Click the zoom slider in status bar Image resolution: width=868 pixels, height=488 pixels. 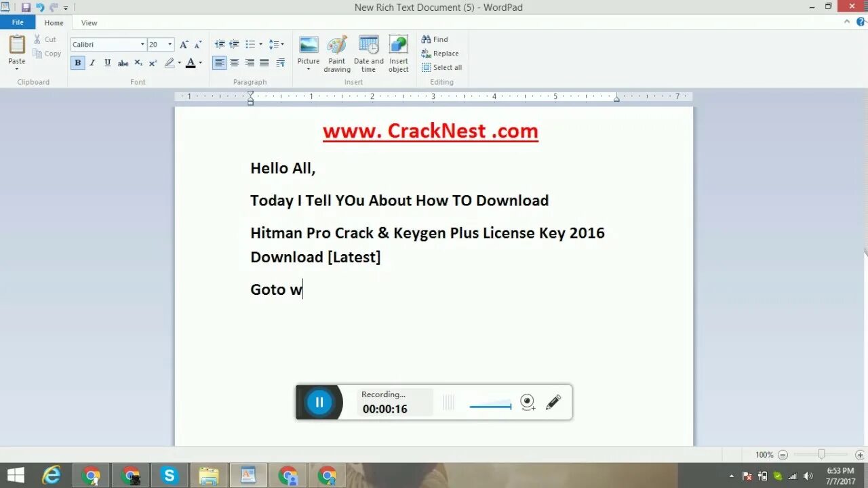tap(821, 454)
